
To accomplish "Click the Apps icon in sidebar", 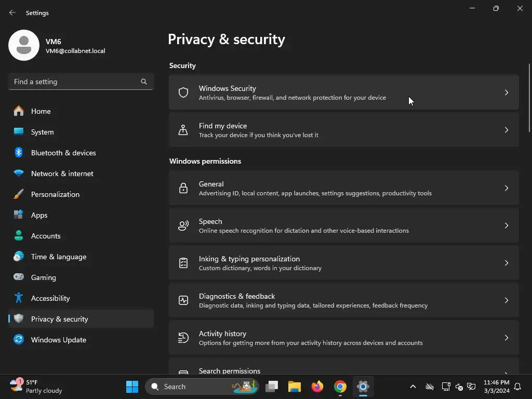I will (19, 215).
